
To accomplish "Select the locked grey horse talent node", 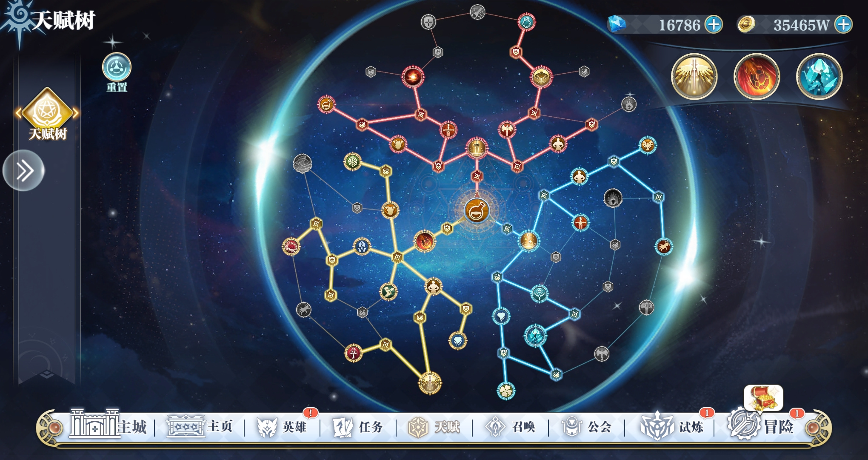I will point(303,310).
